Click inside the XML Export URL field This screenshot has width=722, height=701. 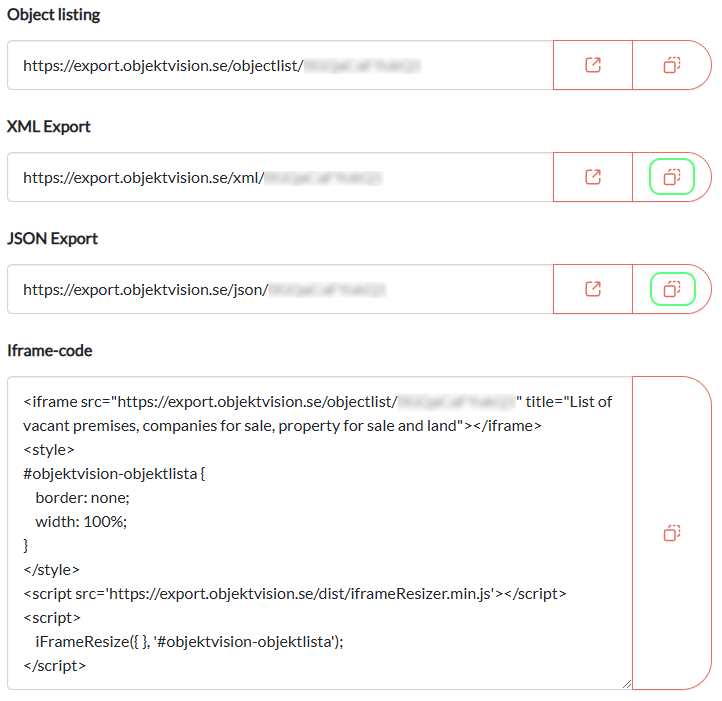coord(280,177)
